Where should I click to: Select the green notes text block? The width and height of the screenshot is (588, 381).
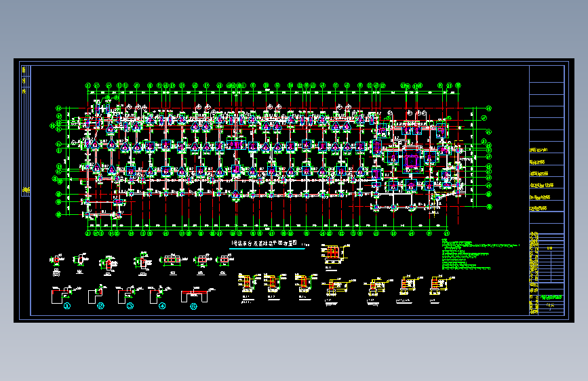coord(480,254)
